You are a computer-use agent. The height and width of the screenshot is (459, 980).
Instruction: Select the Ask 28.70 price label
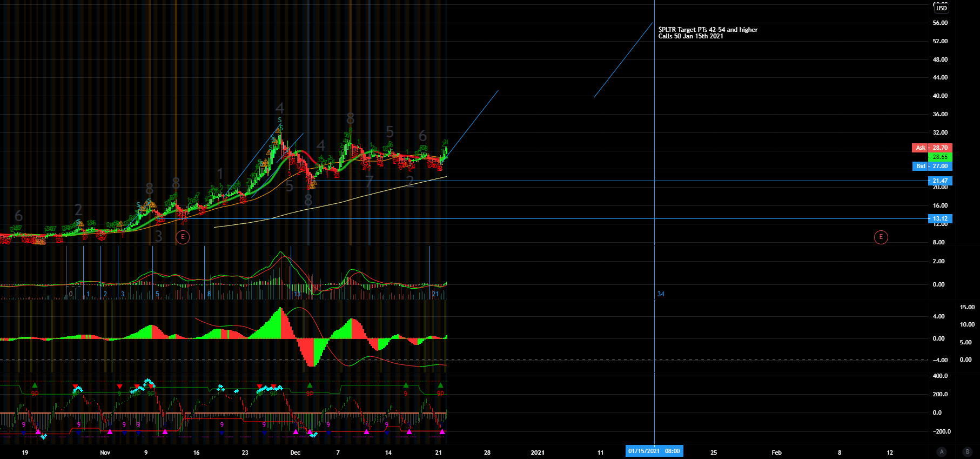(x=932, y=148)
